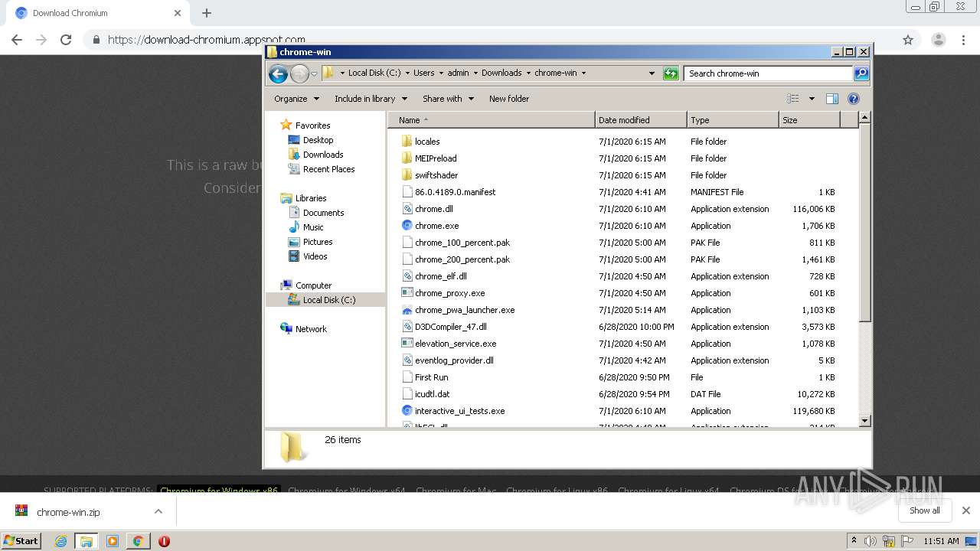Select Downloads in Favorites
Image resolution: width=980 pixels, height=551 pixels.
click(322, 155)
